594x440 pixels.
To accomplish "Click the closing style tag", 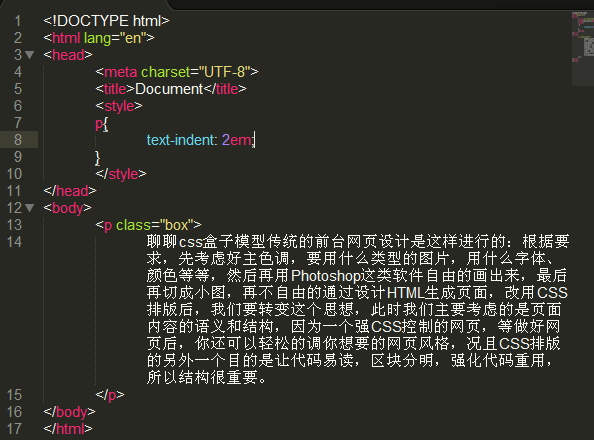I will tap(121, 174).
